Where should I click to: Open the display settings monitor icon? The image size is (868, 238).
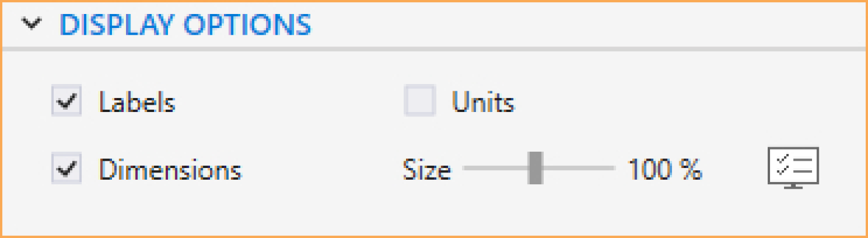tap(793, 168)
